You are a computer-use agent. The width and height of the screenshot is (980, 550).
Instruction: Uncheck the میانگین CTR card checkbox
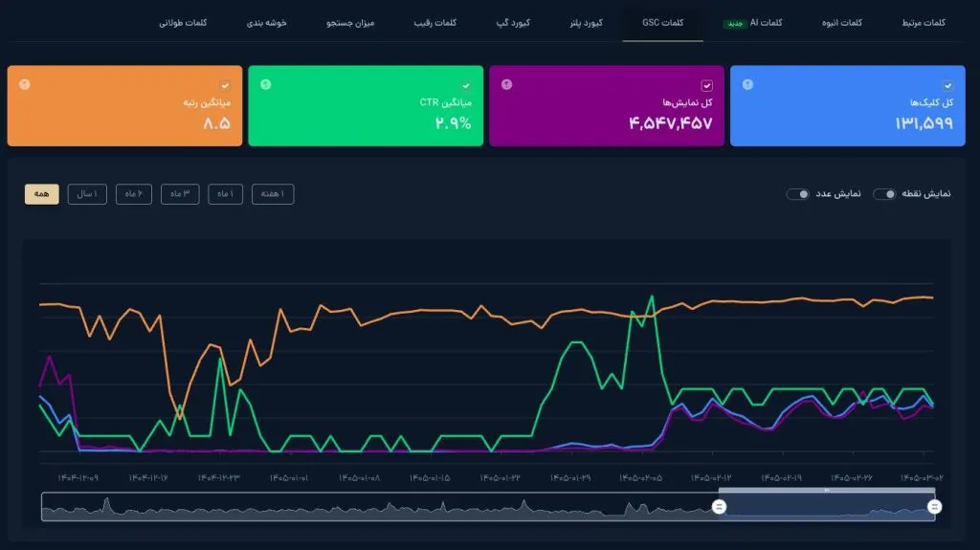coord(466,86)
